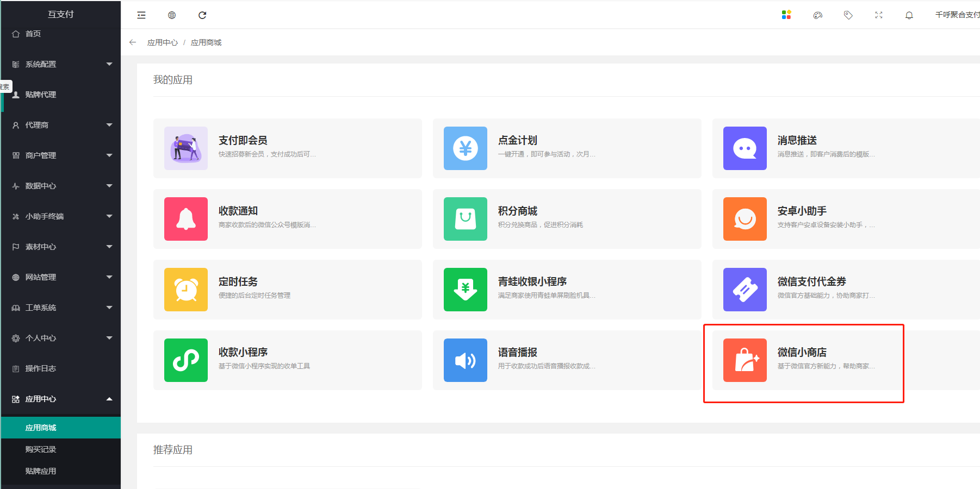The width and height of the screenshot is (980, 489).
Task: Click the 应用商城 breadcrumb link
Action: point(206,42)
